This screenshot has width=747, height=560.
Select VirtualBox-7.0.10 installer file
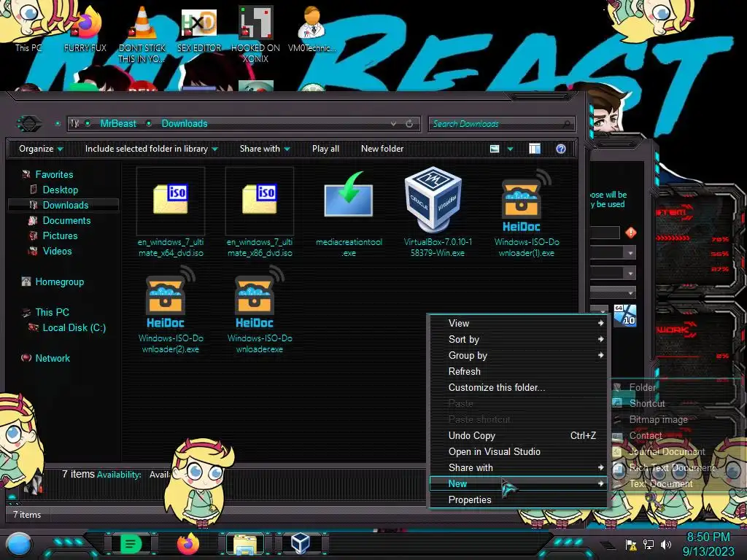tap(438, 212)
